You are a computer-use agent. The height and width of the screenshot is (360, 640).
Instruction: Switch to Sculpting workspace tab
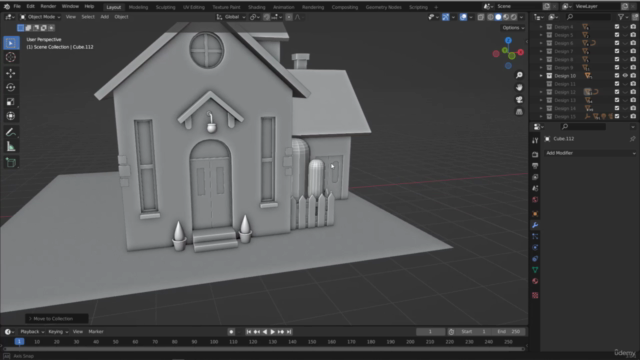(165, 7)
